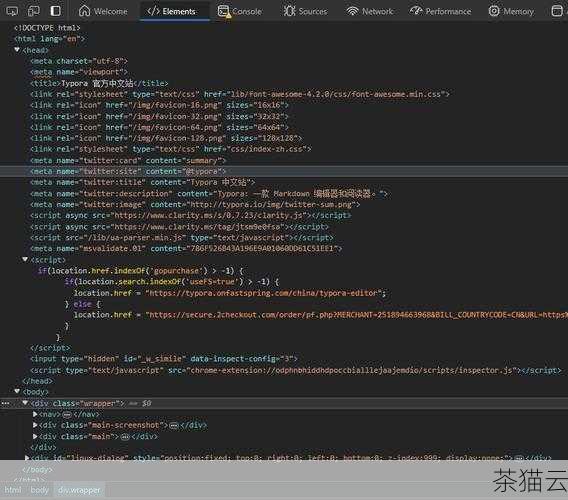
Task: Select the location.search.indexOf useFS line
Action: [172, 282]
